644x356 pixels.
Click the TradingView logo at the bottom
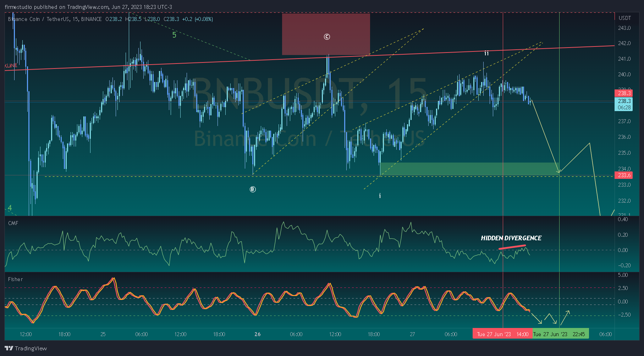[x=26, y=348]
